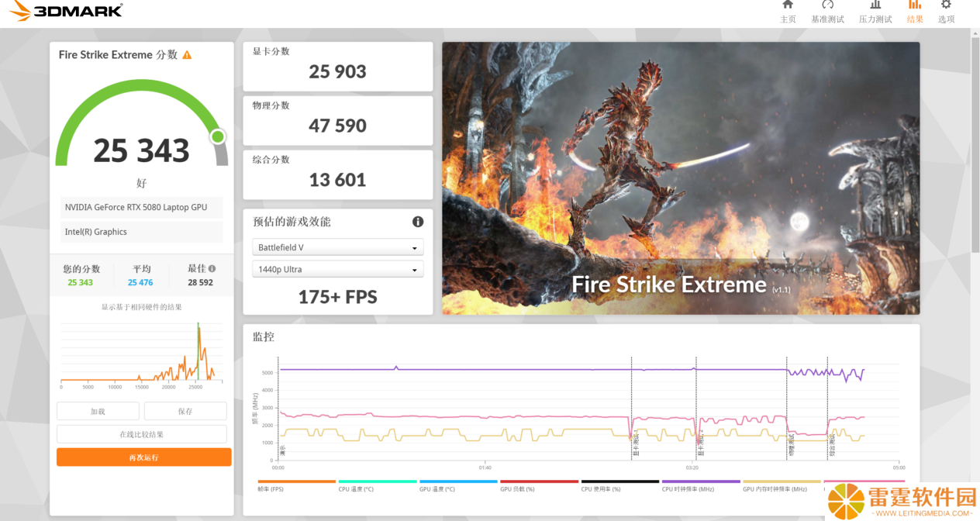Go to the 主页 home page
980x521 pixels.
[x=788, y=12]
